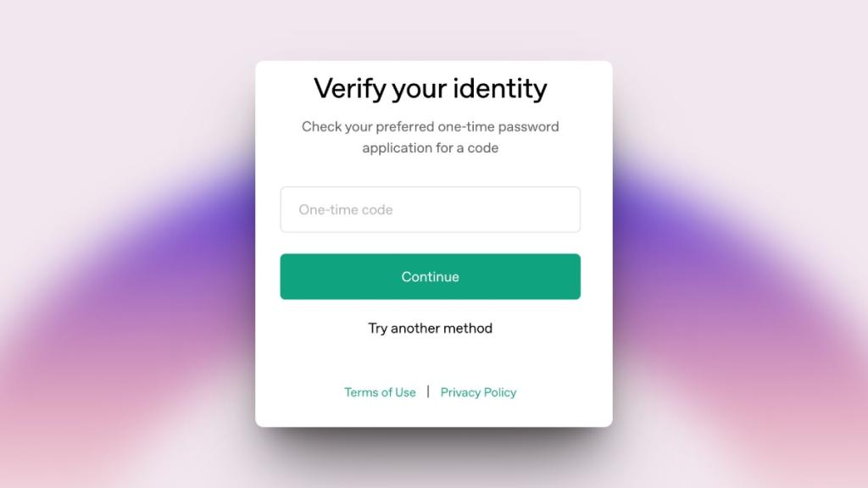Select the Check your preferred one-time password text
Image resolution: width=868 pixels, height=488 pixels.
tap(430, 127)
